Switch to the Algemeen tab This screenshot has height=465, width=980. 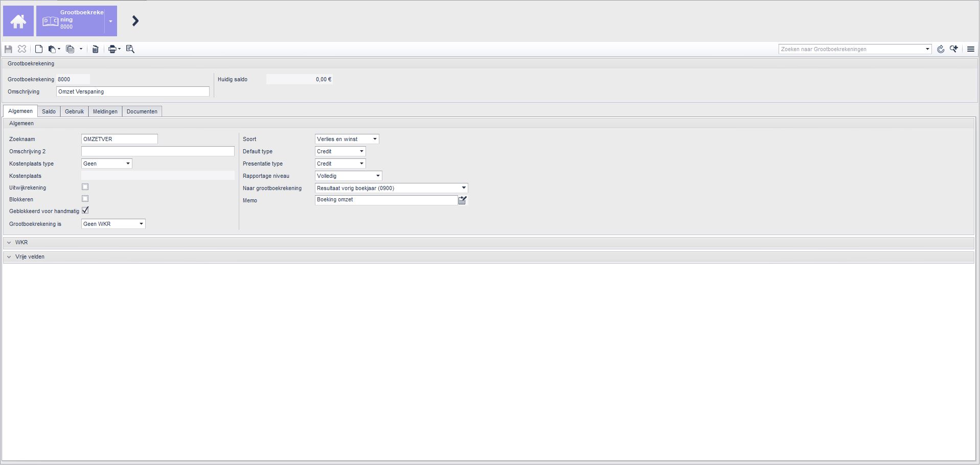pyautogui.click(x=20, y=111)
